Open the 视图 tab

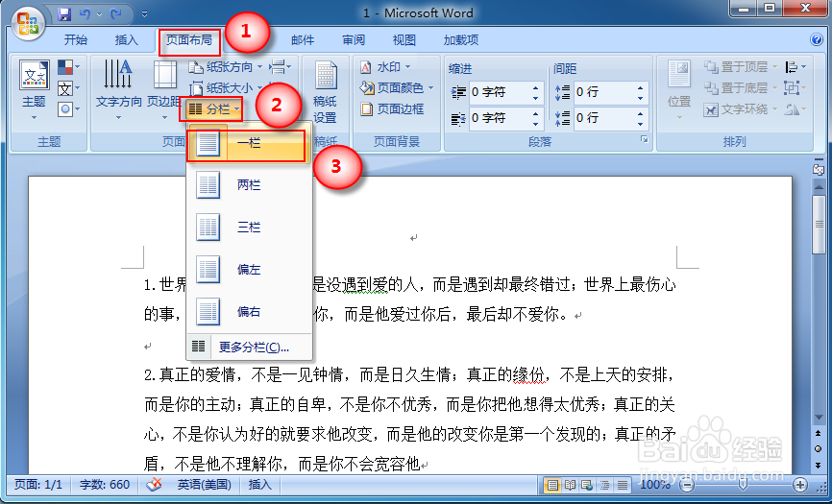(x=404, y=39)
